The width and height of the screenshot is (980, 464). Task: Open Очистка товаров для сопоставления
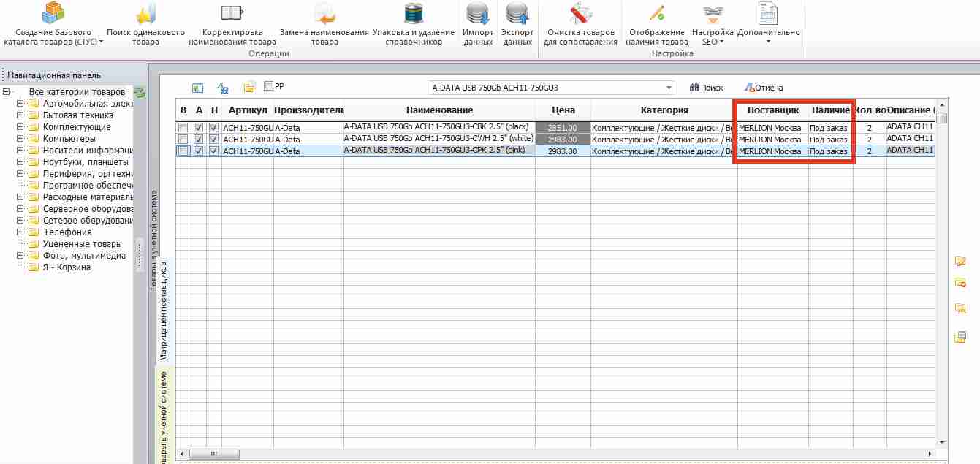click(580, 24)
